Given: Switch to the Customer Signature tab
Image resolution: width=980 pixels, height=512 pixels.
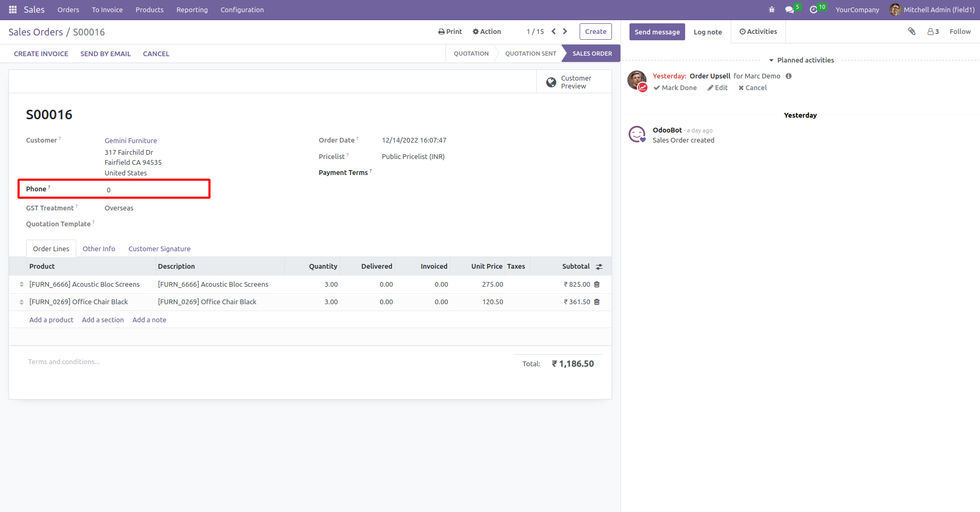Looking at the screenshot, I should [x=159, y=249].
